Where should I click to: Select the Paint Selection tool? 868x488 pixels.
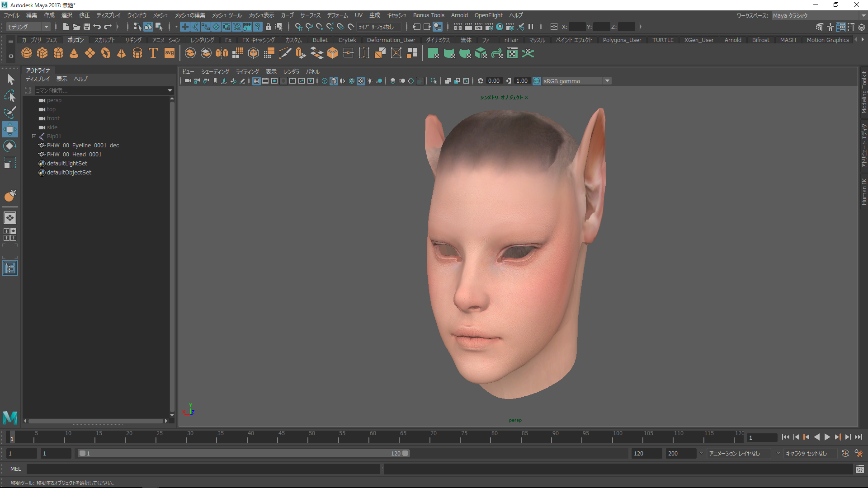click(x=9, y=112)
